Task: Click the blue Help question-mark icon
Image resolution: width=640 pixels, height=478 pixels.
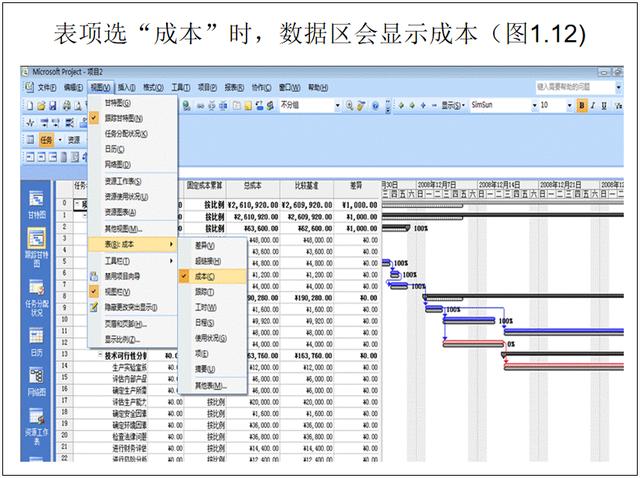Action: [x=375, y=106]
